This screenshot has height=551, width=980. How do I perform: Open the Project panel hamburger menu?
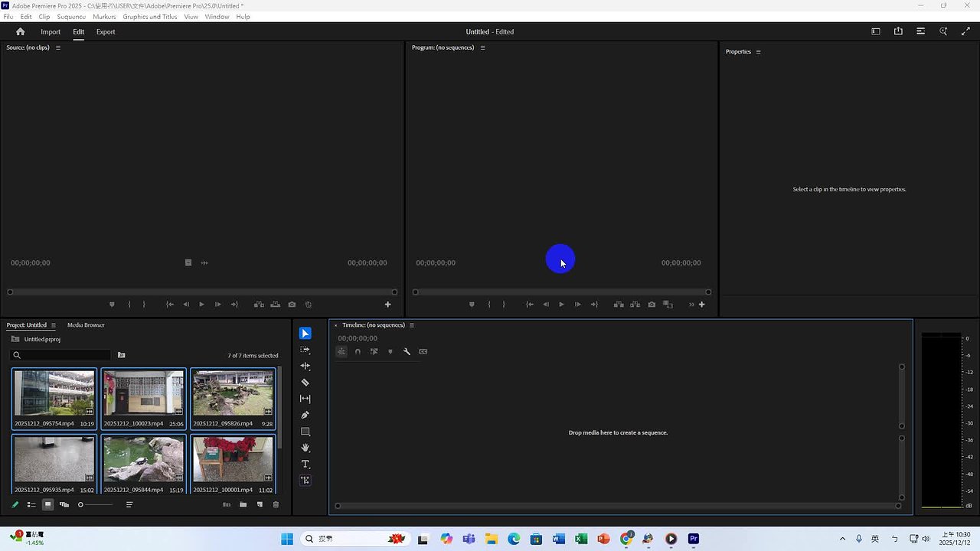(x=53, y=325)
